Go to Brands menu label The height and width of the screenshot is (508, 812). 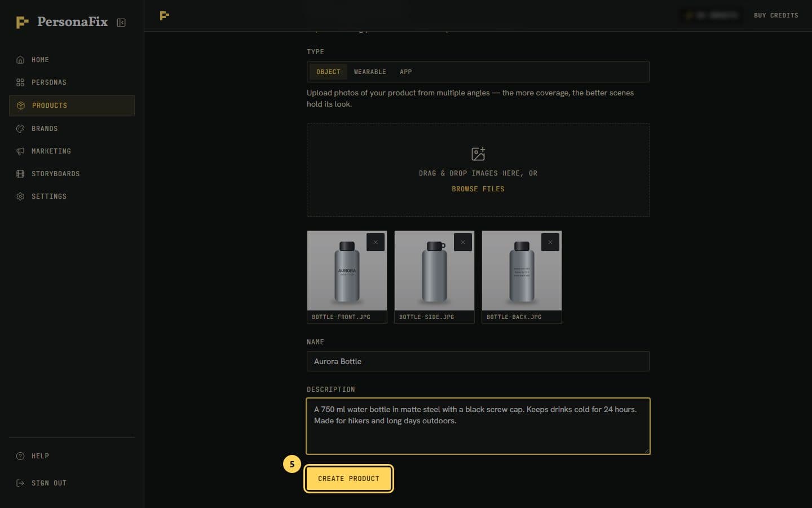45,129
